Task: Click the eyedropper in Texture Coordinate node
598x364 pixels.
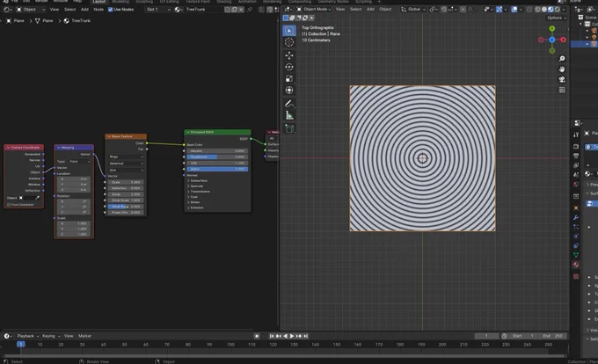Action: (x=37, y=198)
